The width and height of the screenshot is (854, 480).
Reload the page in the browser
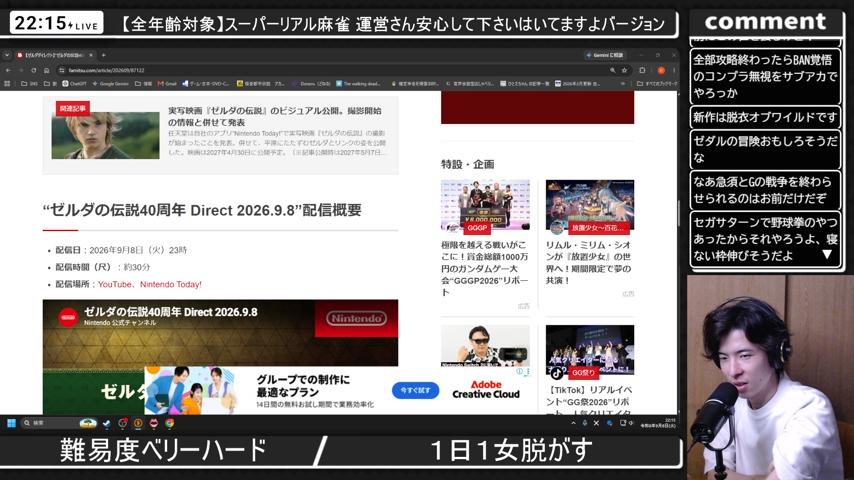tap(34, 70)
